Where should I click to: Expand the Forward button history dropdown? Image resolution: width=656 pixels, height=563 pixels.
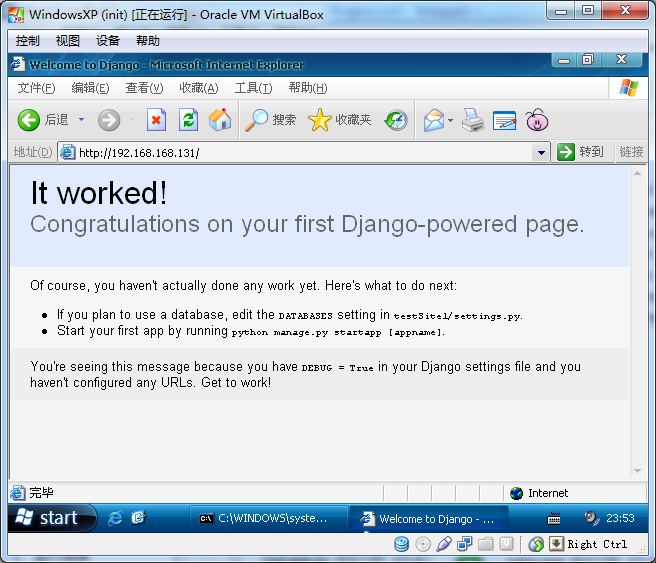tap(132, 120)
